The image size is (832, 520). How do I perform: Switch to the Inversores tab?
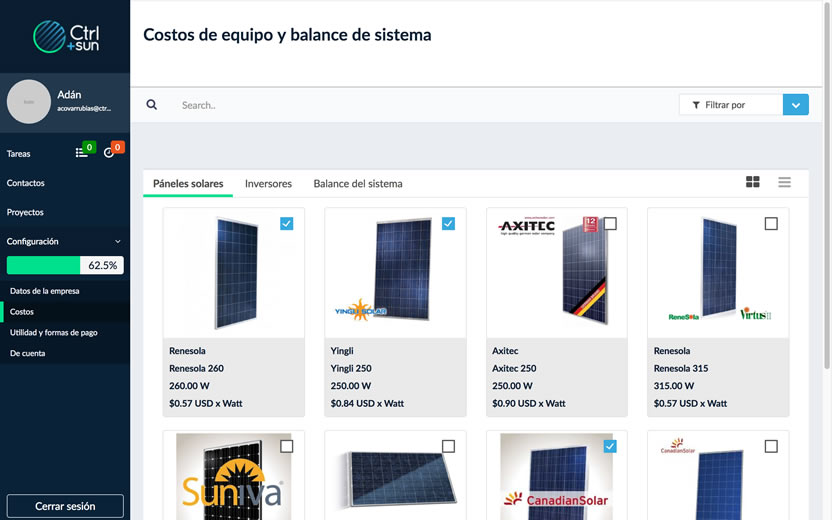(268, 184)
